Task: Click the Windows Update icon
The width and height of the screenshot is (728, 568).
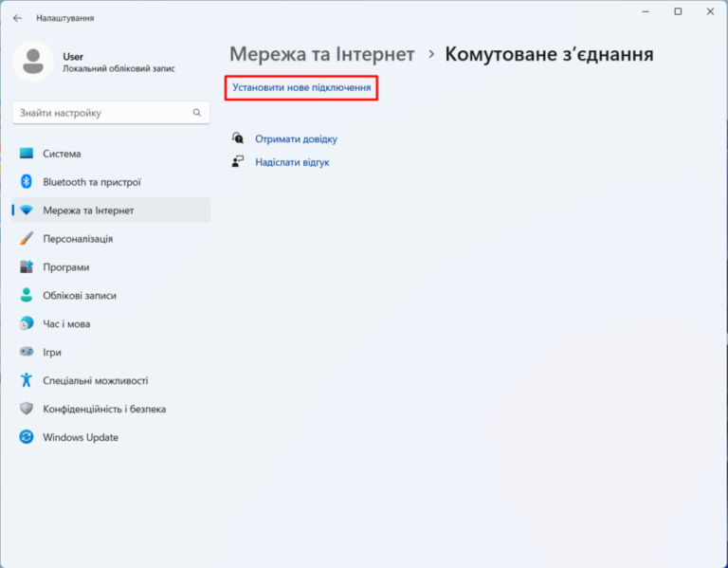Action: click(x=27, y=438)
